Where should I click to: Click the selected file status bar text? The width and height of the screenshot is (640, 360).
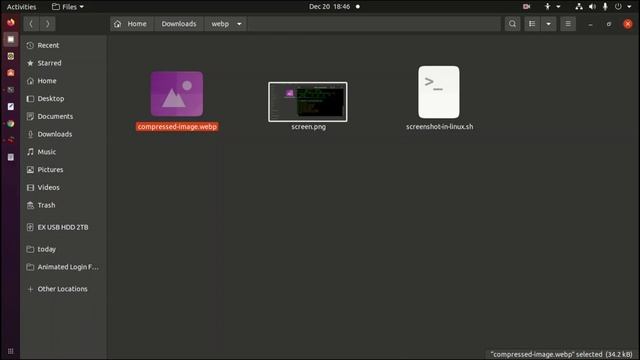pos(562,354)
